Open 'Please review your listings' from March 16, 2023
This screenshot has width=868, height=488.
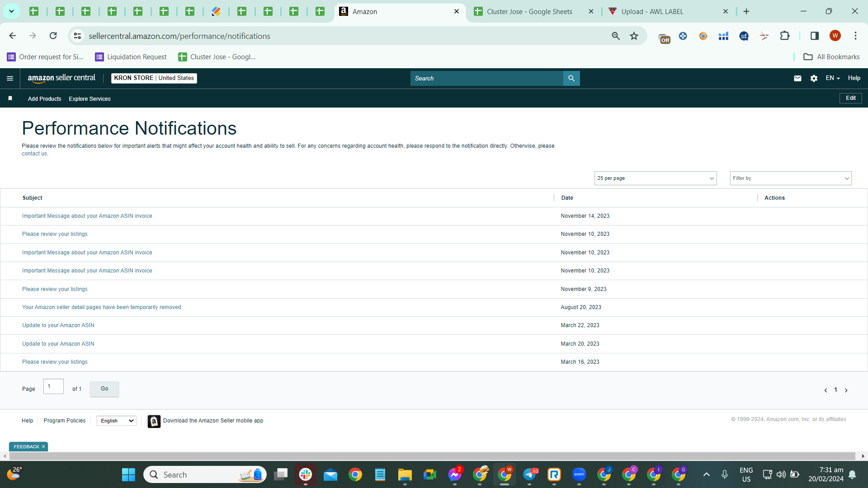pos(55,362)
